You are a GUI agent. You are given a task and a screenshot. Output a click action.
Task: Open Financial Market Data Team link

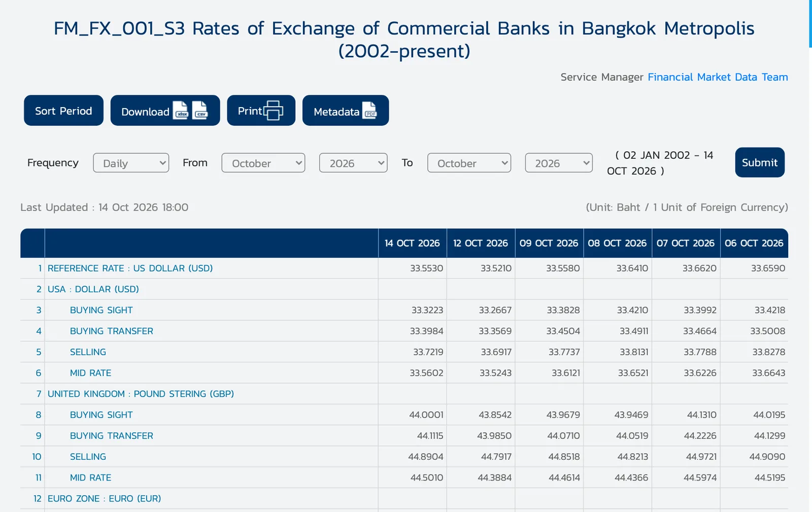[718, 77]
